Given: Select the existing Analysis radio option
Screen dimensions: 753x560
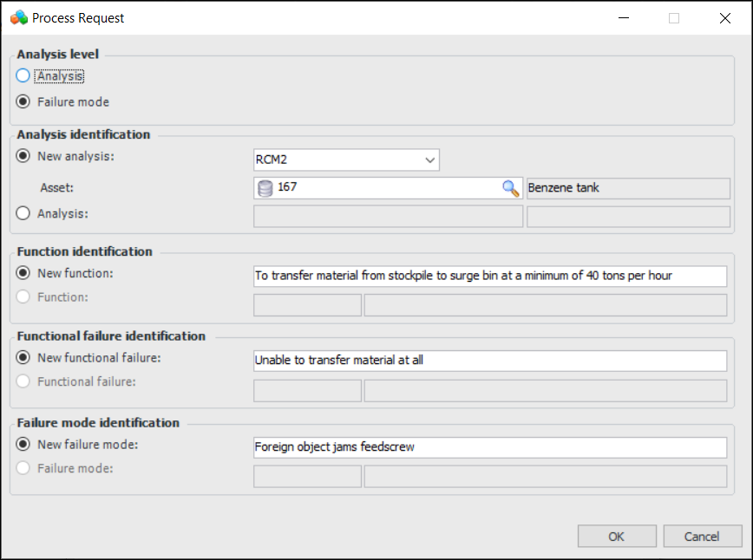Looking at the screenshot, I should tap(23, 214).
